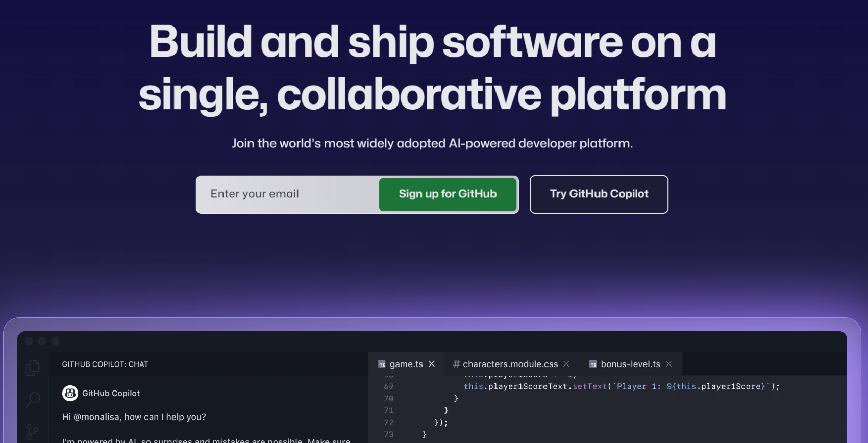Switch to the characters.module.css tab
The image size is (868, 443).
coord(510,364)
